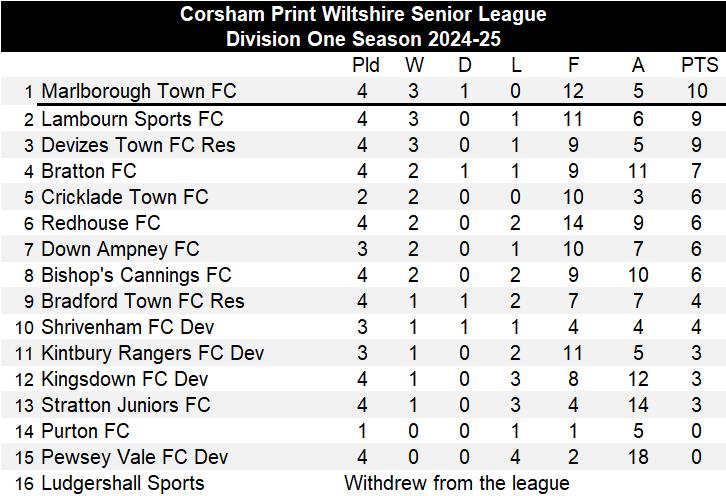This screenshot has width=726, height=496.
Task: Click the Shrivenham FC Dev entry
Action: click(128, 327)
